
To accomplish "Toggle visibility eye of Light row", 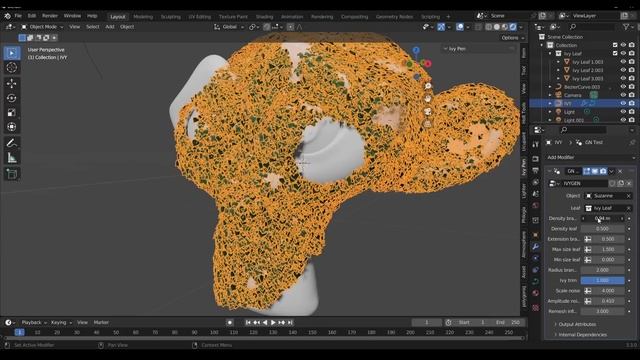I will (623, 111).
